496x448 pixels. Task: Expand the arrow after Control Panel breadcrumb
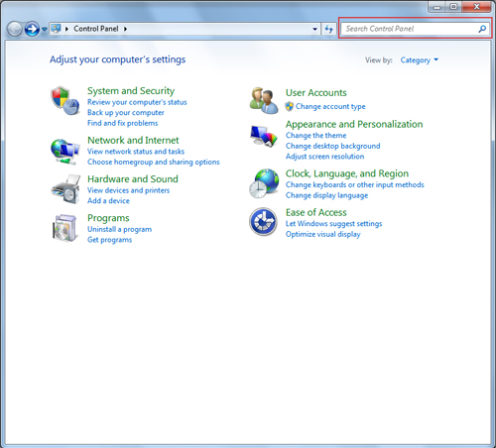coord(125,29)
